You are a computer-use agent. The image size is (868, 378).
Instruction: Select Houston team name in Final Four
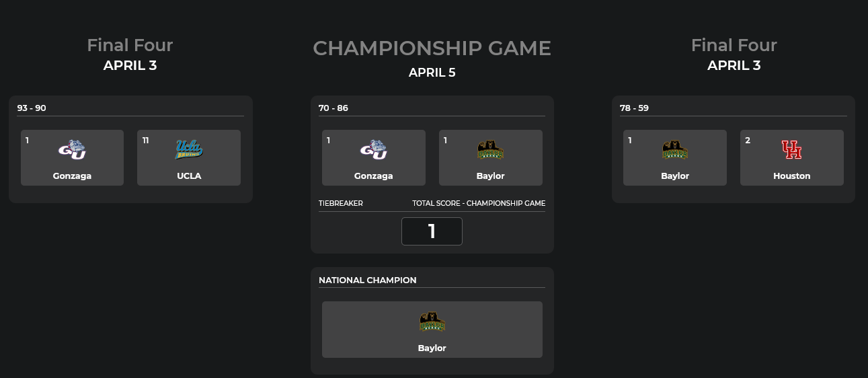click(x=791, y=176)
